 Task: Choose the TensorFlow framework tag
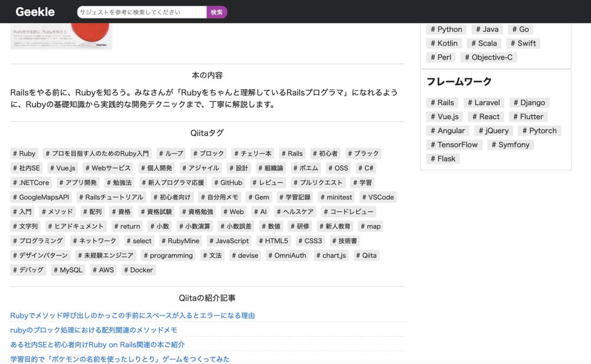click(454, 144)
